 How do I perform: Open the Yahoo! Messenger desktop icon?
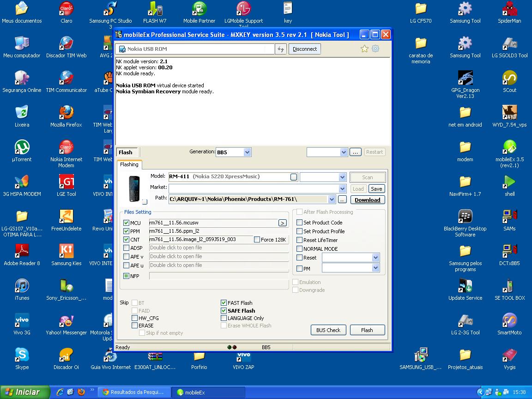click(66, 323)
